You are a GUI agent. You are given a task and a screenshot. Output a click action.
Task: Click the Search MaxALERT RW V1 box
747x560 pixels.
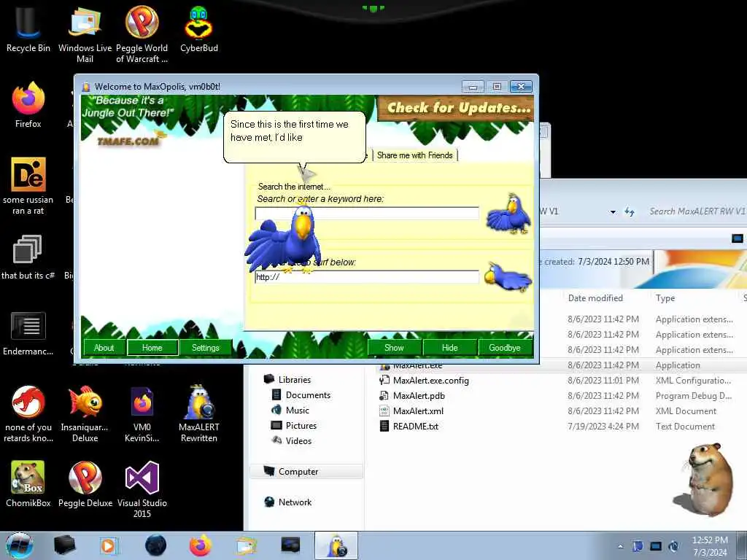pyautogui.click(x=697, y=211)
